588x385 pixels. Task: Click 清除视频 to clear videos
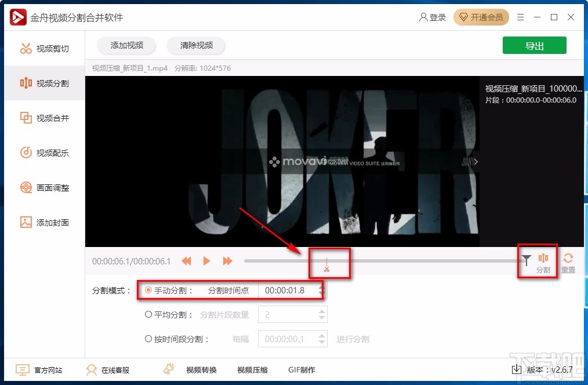pos(196,45)
